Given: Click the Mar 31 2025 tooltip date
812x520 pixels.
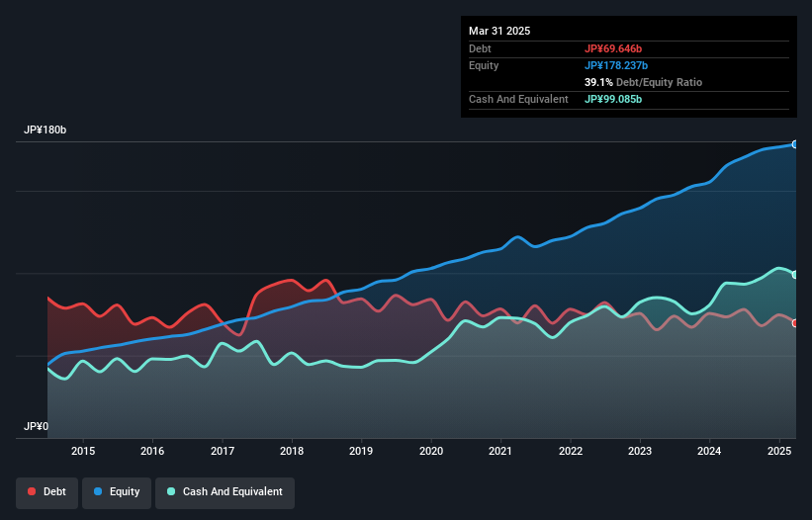Looking at the screenshot, I should click(499, 31).
